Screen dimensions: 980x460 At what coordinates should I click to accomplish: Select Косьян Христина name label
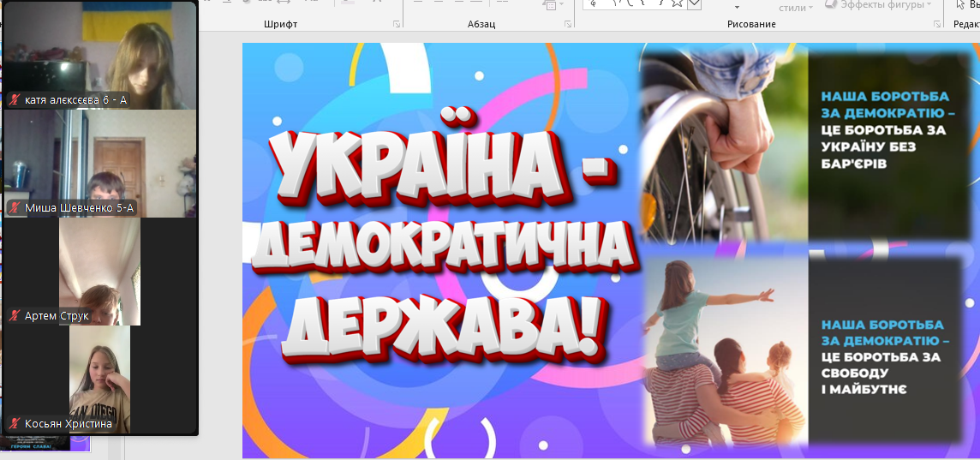(x=69, y=424)
